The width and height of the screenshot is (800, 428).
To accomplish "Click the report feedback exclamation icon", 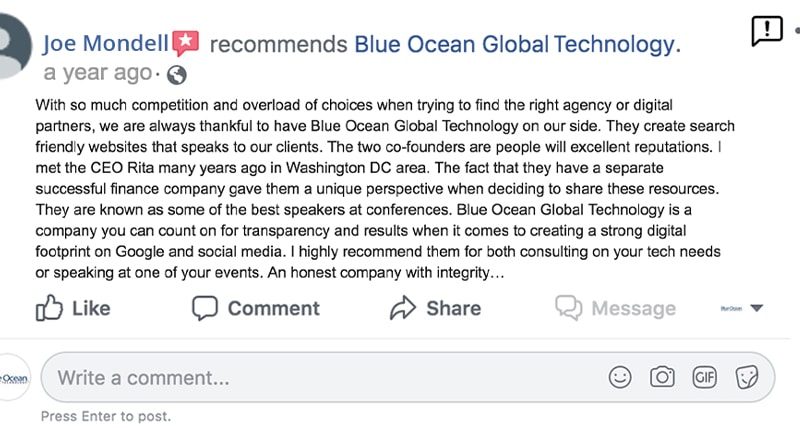I will pos(767,31).
